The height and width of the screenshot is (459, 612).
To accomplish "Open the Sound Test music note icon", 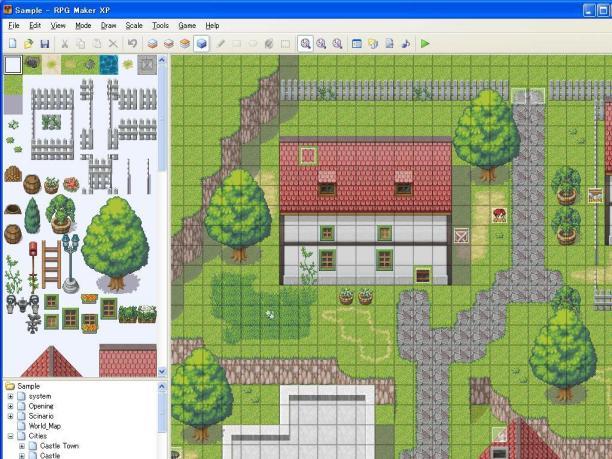I will pos(405,44).
